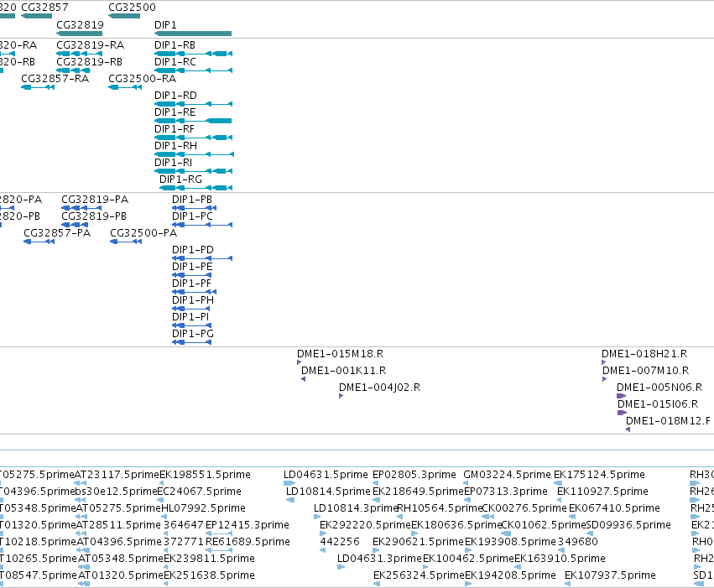
Task: Select the RH10564.5prime EST label
Action: [440, 509]
